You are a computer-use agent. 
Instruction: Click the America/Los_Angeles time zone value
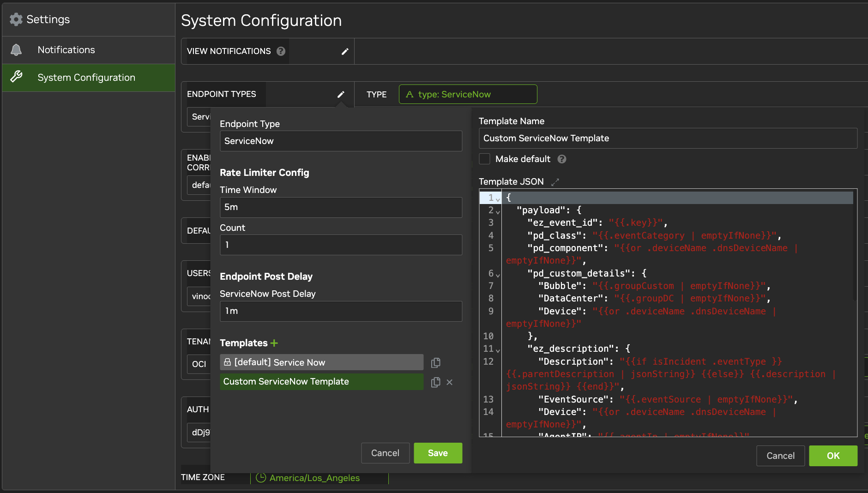coord(314,478)
